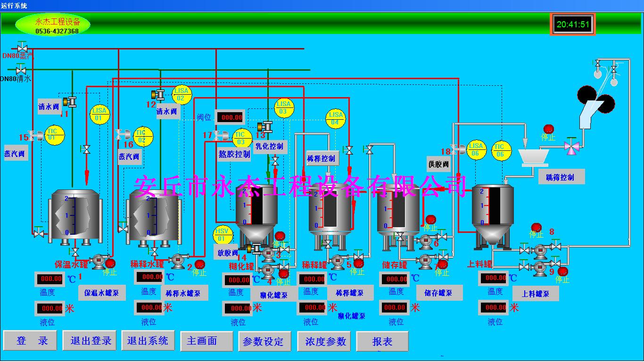Click the LISA 04 level indicator
Screen dimensions: 644x362
coord(335,118)
